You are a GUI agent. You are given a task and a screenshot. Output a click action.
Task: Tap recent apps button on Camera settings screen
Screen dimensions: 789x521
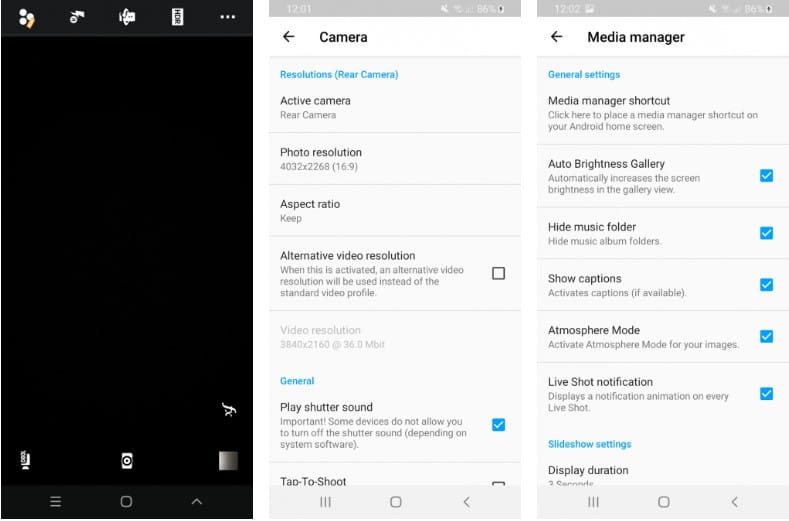pos(326,502)
